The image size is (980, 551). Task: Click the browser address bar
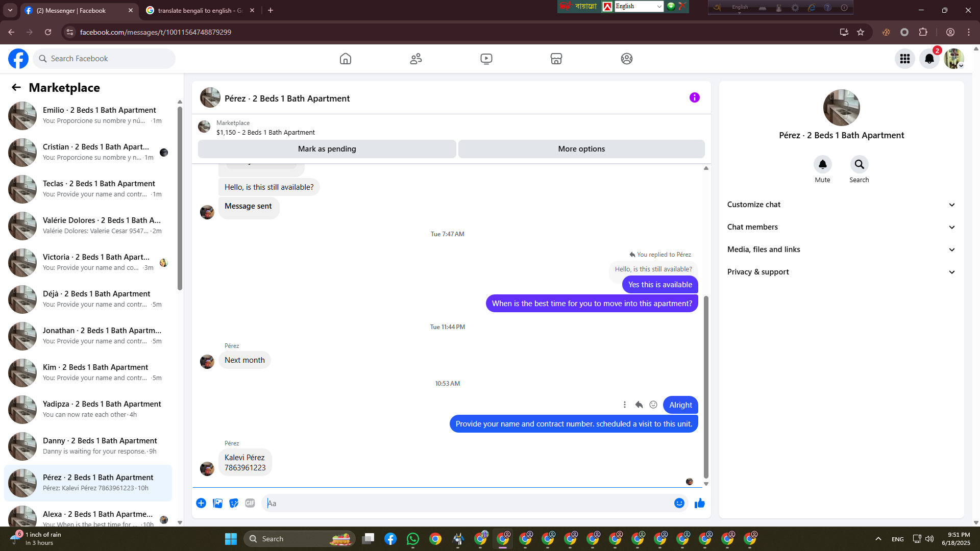pyautogui.click(x=454, y=32)
